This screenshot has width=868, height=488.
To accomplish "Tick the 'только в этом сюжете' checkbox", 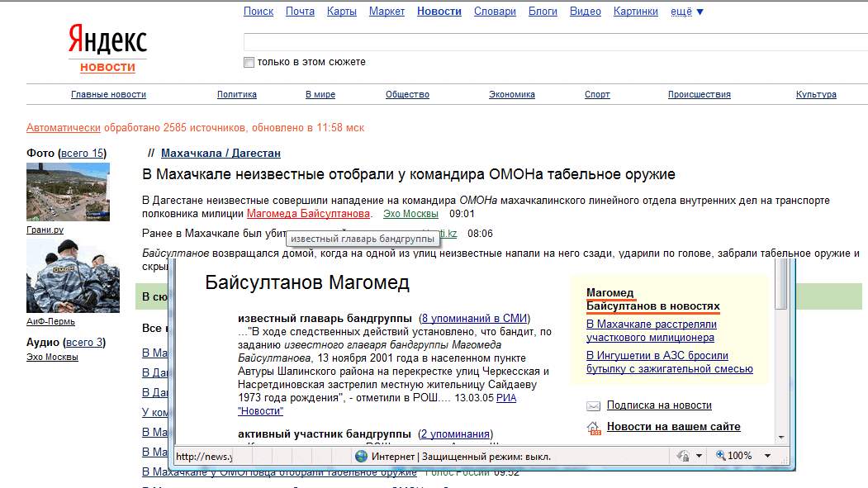I will [249, 63].
